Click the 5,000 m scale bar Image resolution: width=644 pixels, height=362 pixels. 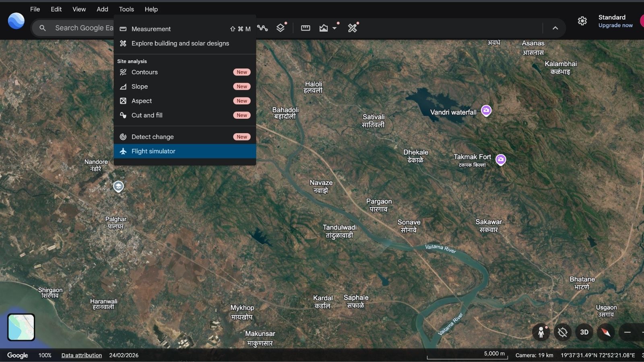click(467, 355)
